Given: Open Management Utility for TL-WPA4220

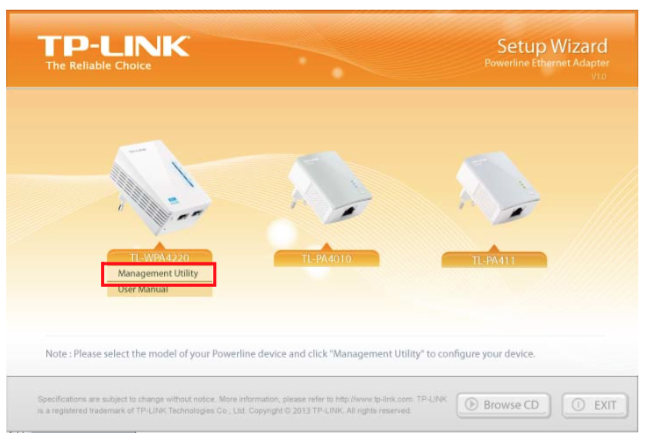Looking at the screenshot, I should pyautogui.click(x=158, y=274).
